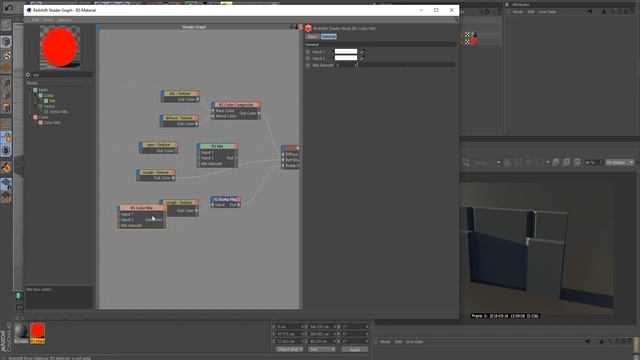This screenshot has width=640, height=360.
Task: Click the render view zoom percentage field
Action: click(591, 162)
